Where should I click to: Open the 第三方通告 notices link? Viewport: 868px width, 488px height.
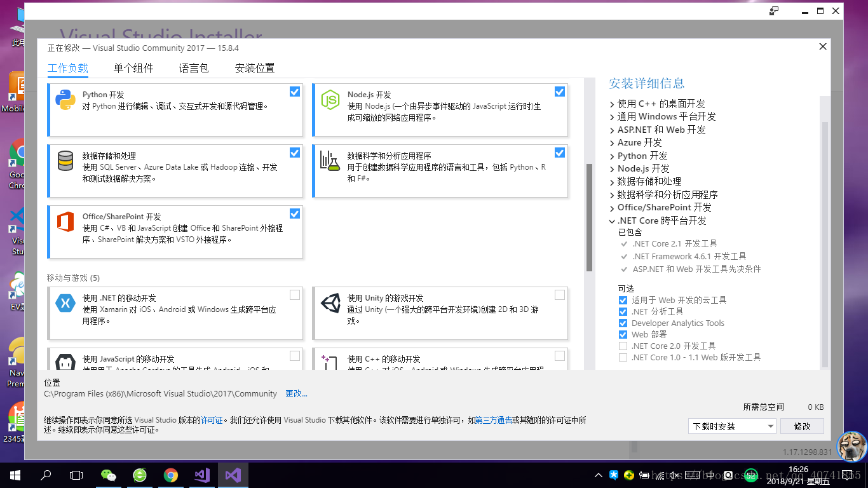pyautogui.click(x=494, y=421)
